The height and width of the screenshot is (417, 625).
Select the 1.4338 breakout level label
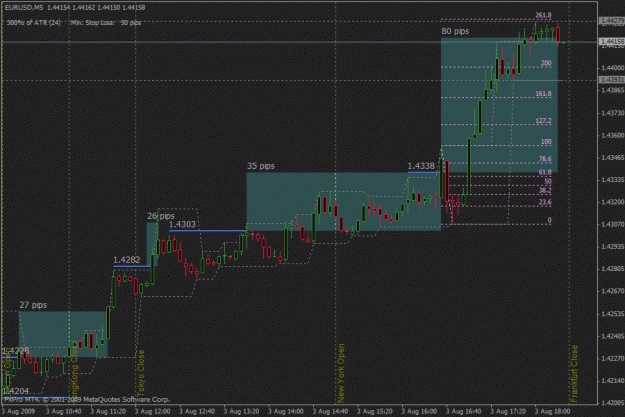point(421,166)
